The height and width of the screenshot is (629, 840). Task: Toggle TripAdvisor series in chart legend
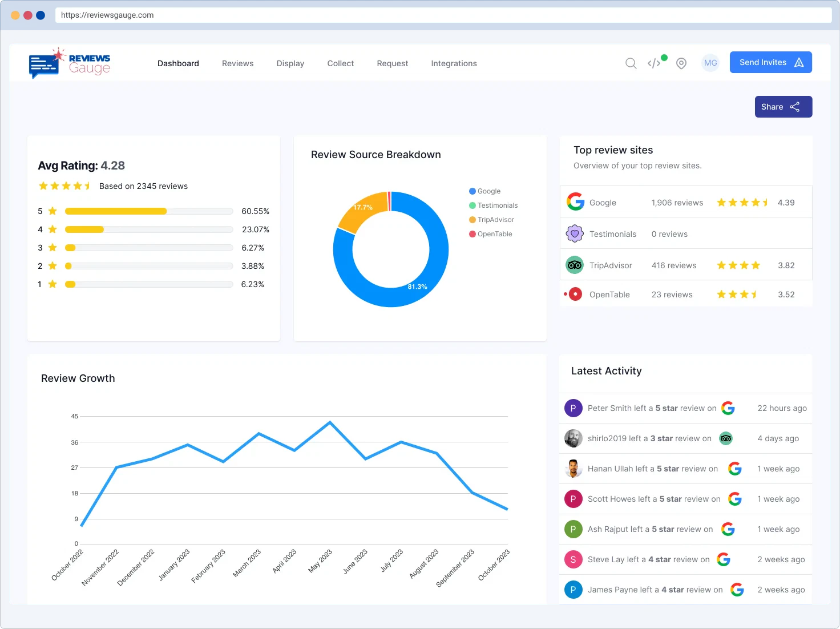pyautogui.click(x=492, y=220)
